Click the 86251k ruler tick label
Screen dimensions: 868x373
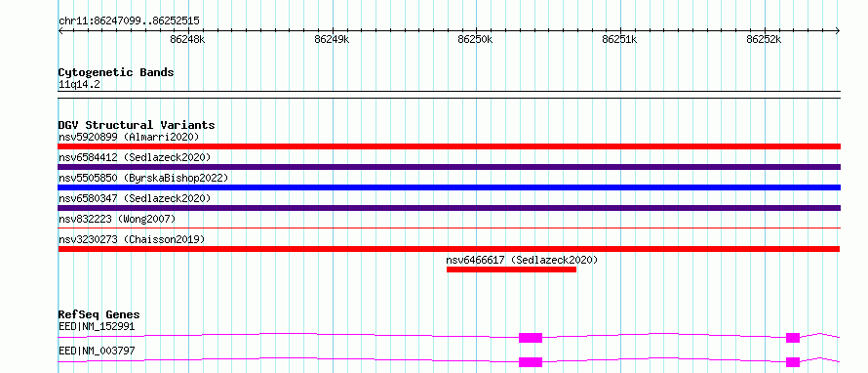click(619, 39)
